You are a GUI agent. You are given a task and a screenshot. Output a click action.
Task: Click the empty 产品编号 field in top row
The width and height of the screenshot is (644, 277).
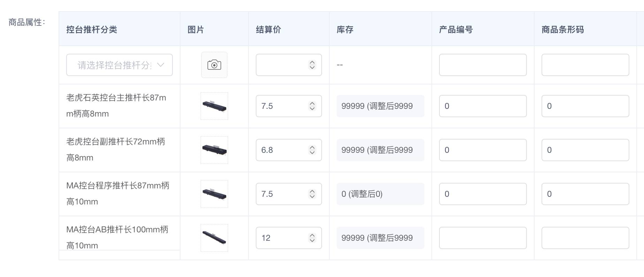[483, 65]
